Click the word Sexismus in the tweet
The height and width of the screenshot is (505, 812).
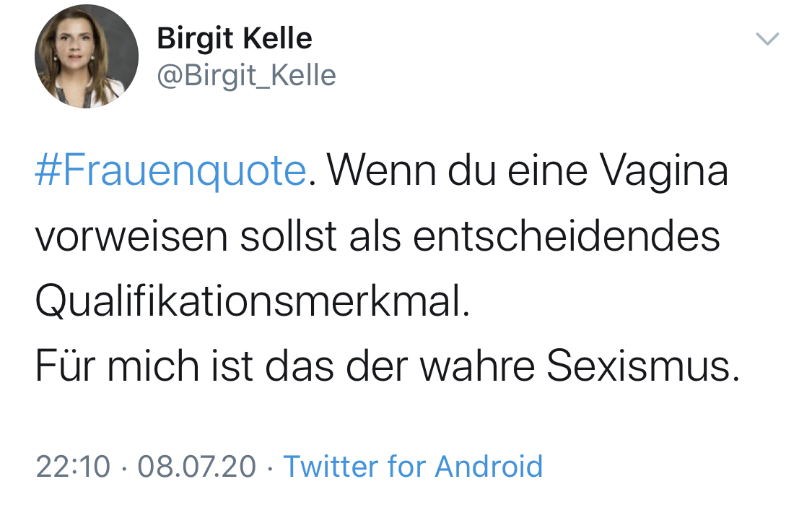point(643,368)
